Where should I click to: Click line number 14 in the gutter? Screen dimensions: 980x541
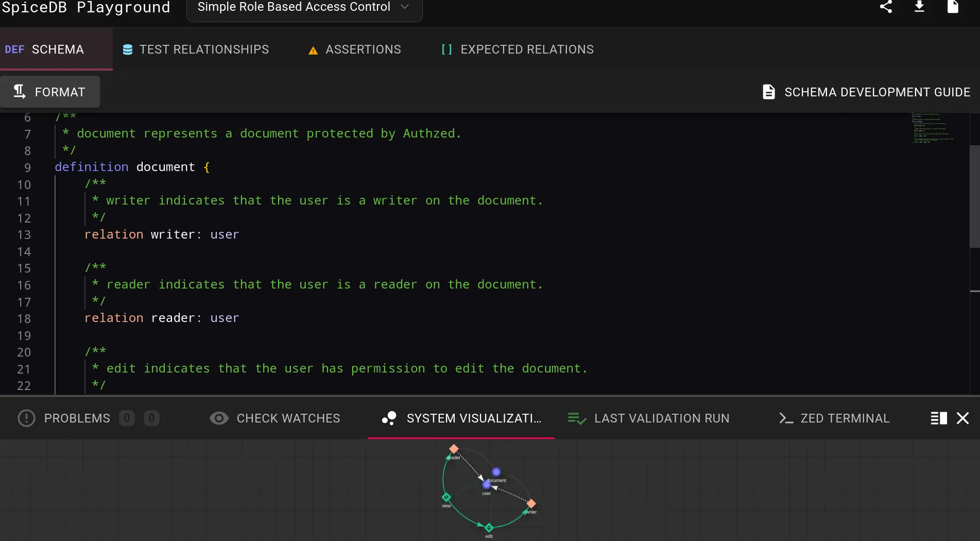click(x=24, y=251)
